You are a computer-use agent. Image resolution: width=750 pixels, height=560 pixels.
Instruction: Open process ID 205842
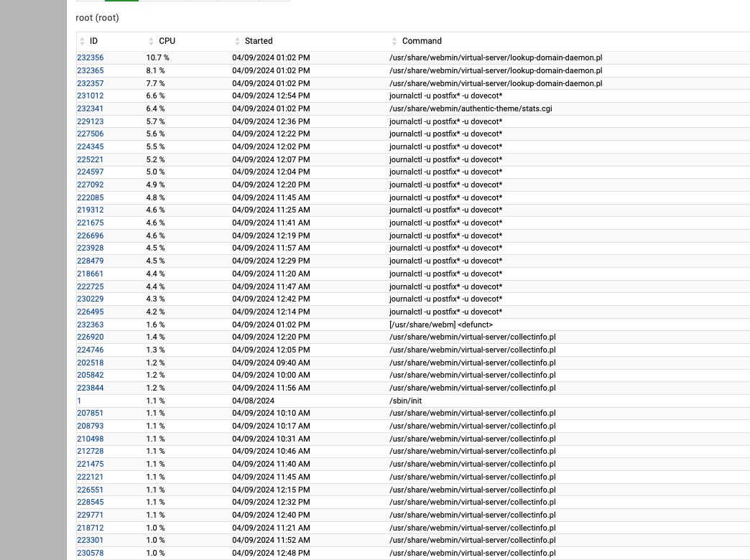point(91,375)
